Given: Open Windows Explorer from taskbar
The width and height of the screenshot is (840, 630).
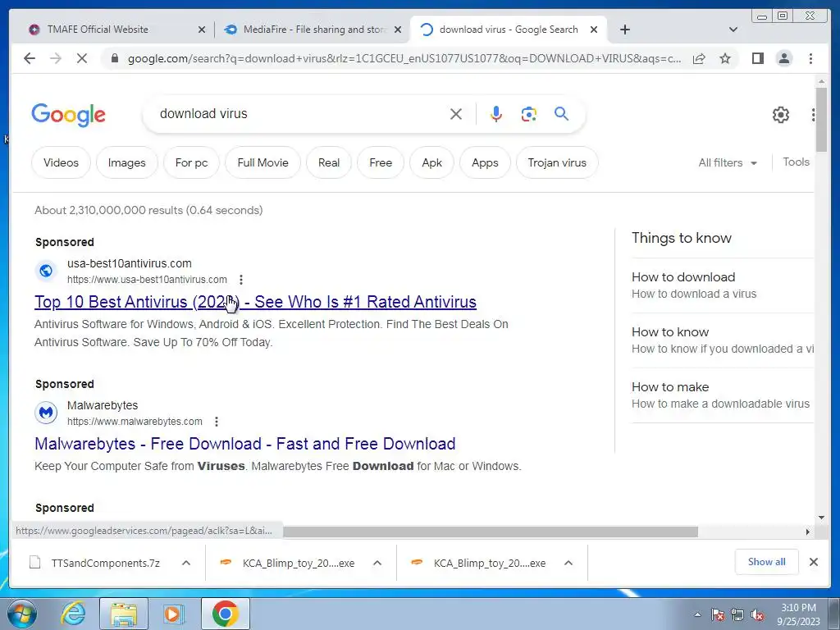Looking at the screenshot, I should [x=124, y=614].
